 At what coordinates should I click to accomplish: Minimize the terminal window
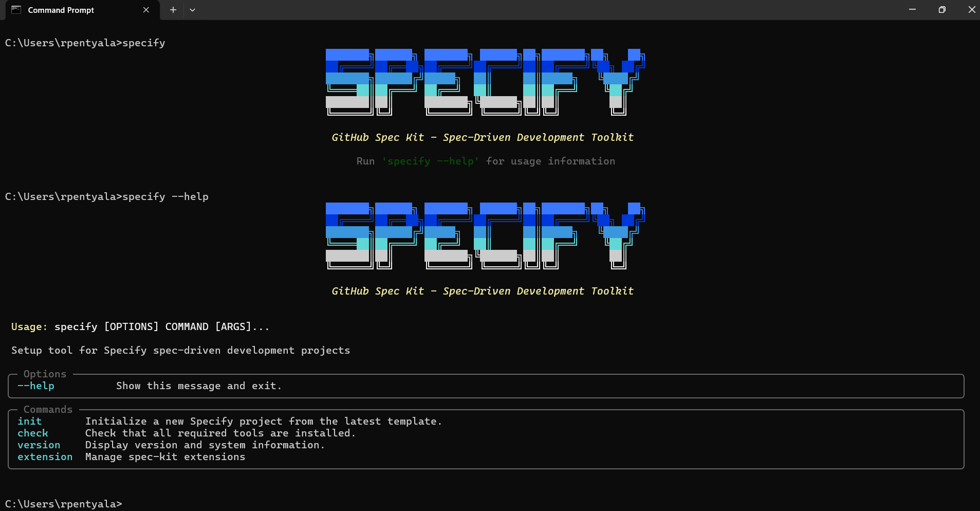pyautogui.click(x=912, y=10)
